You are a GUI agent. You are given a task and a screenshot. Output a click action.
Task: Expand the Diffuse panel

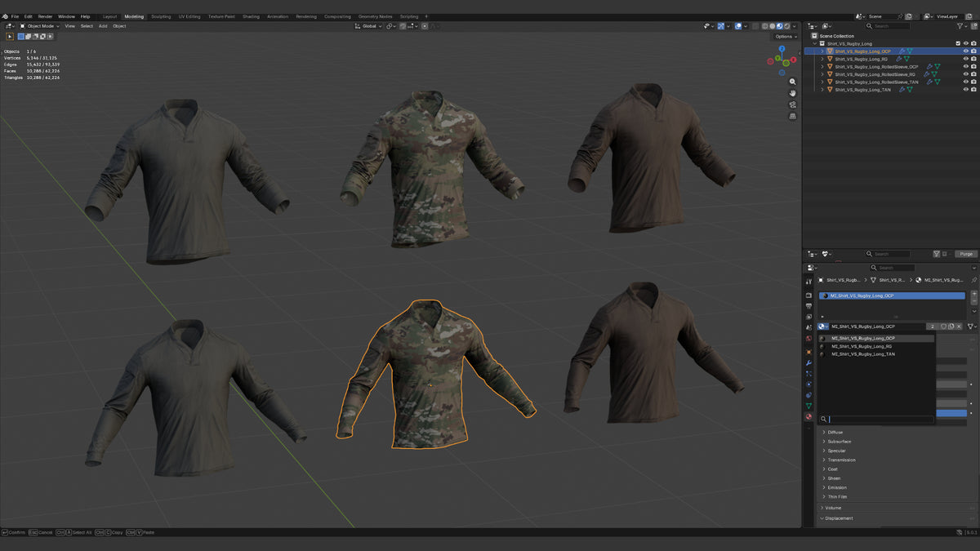(824, 432)
